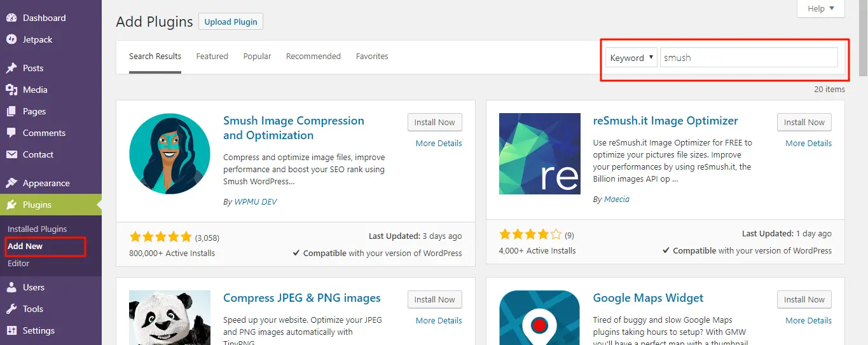Image resolution: width=868 pixels, height=345 pixels.
Task: Open Google Maps Widget title link
Action: 649,298
